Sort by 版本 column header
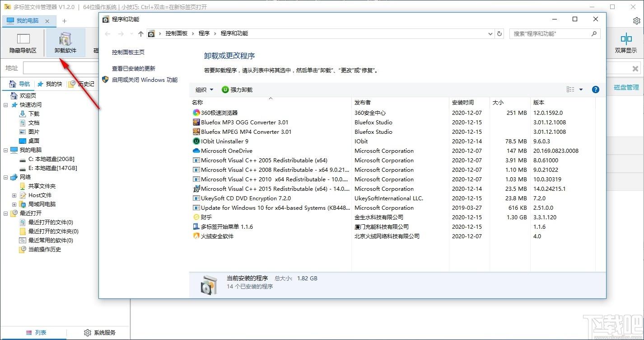 [562, 103]
